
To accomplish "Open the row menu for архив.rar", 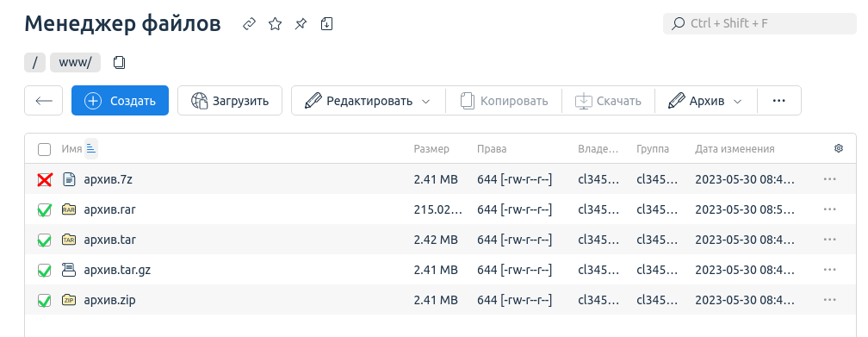I will tap(830, 209).
